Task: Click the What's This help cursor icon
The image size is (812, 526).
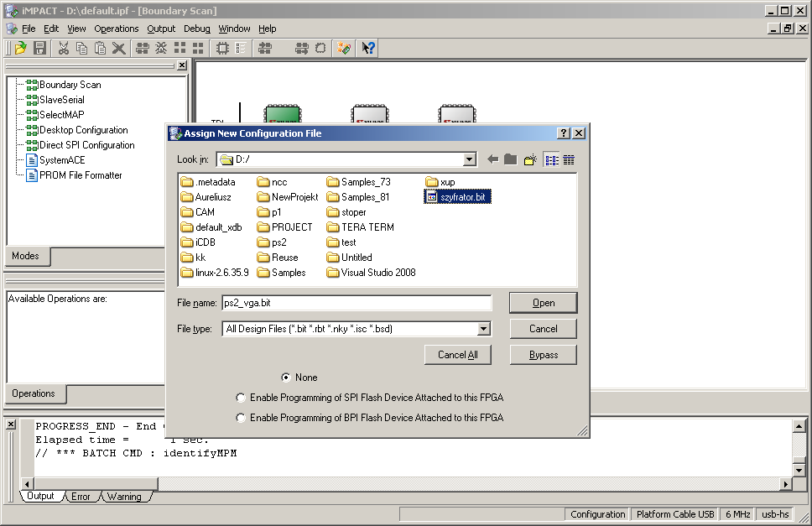Action: click(368, 48)
